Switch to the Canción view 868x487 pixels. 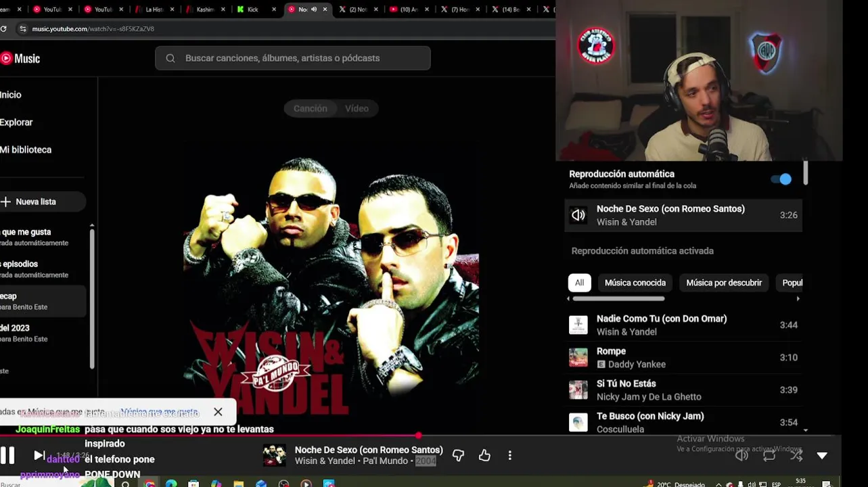pos(311,108)
